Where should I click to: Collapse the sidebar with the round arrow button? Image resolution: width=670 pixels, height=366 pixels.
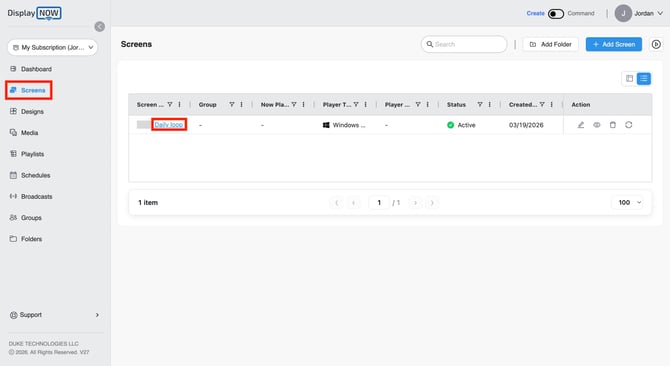[x=100, y=26]
